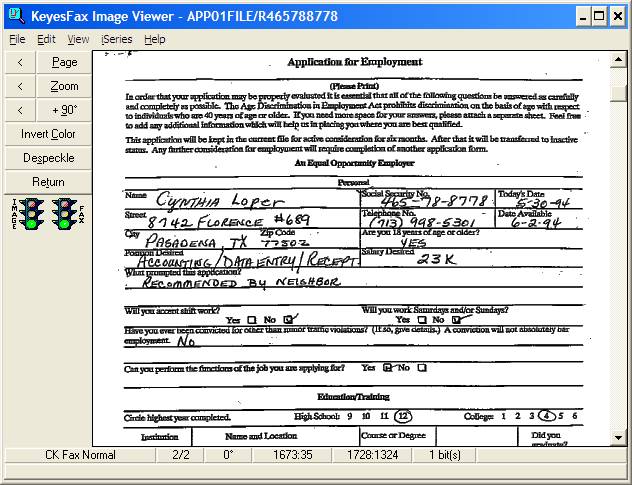Click the handwritten name 'Cynthia Loper'

pos(220,200)
